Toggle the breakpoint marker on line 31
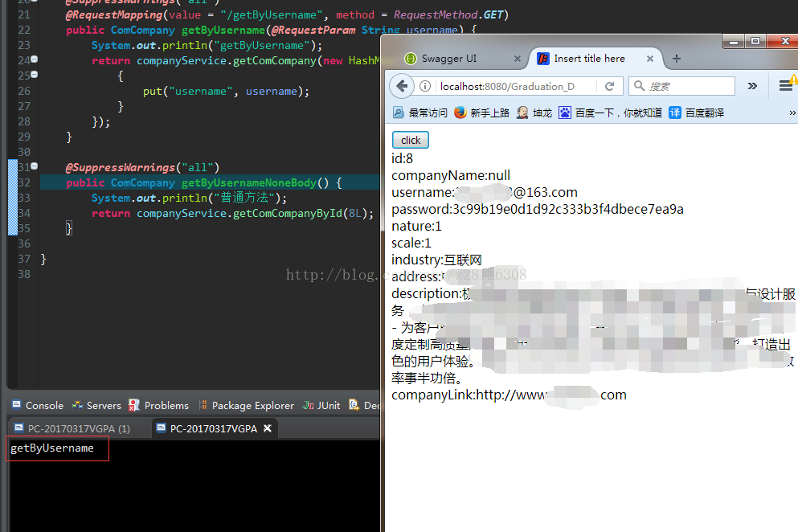The width and height of the screenshot is (798, 532). pos(34,167)
